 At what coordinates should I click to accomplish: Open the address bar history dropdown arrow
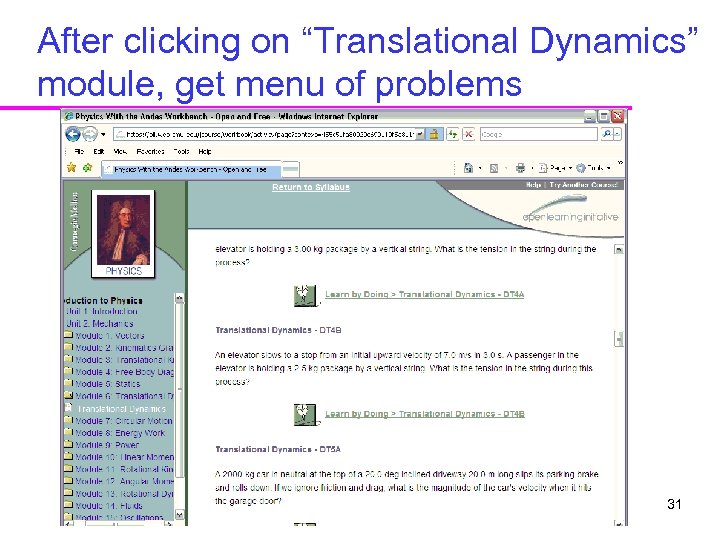click(420, 134)
